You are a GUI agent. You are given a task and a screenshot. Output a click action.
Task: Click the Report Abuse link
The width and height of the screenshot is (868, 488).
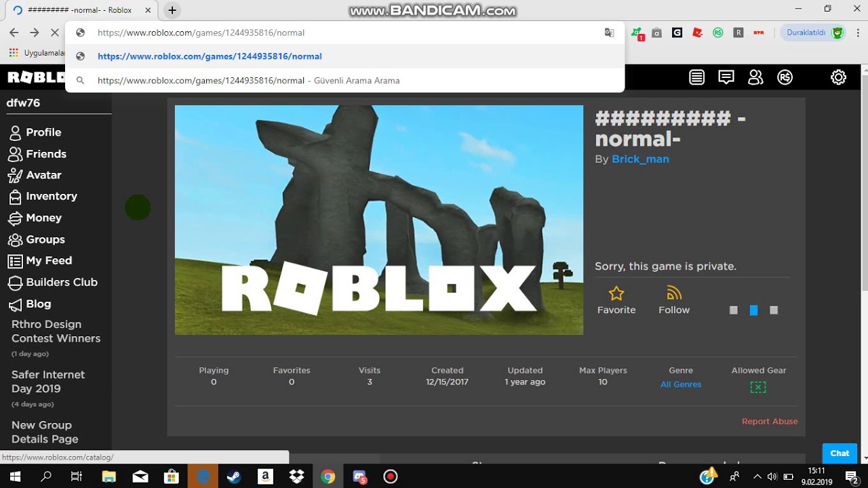pos(770,421)
